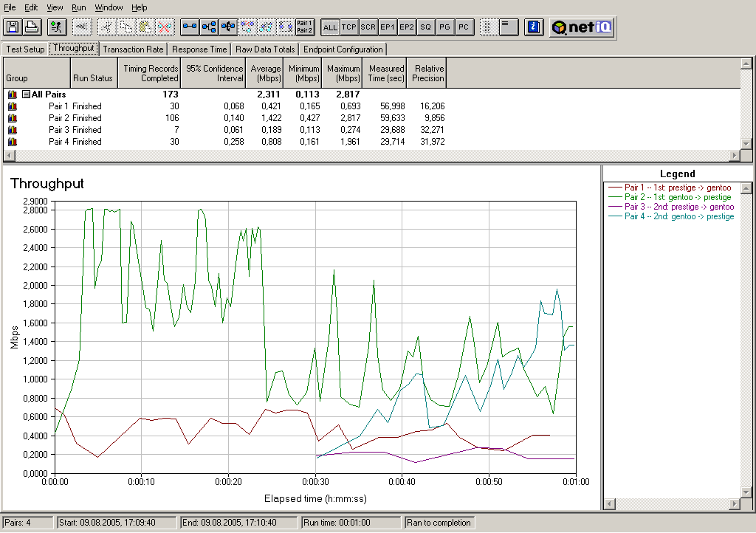Screen dimensions: 756x533
Task: Open the blue info icon in toolbar
Action: pyautogui.click(x=535, y=27)
